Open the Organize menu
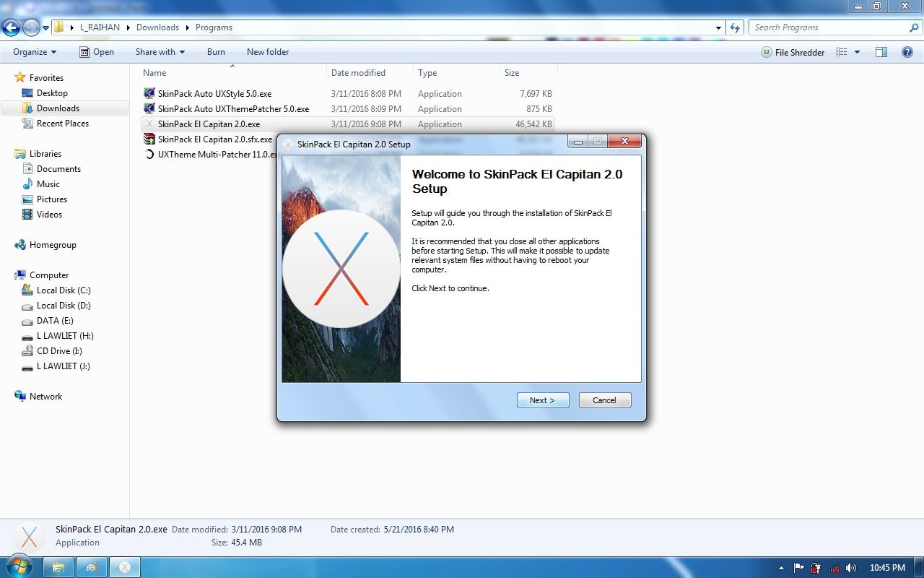Image resolution: width=924 pixels, height=578 pixels. [35, 52]
